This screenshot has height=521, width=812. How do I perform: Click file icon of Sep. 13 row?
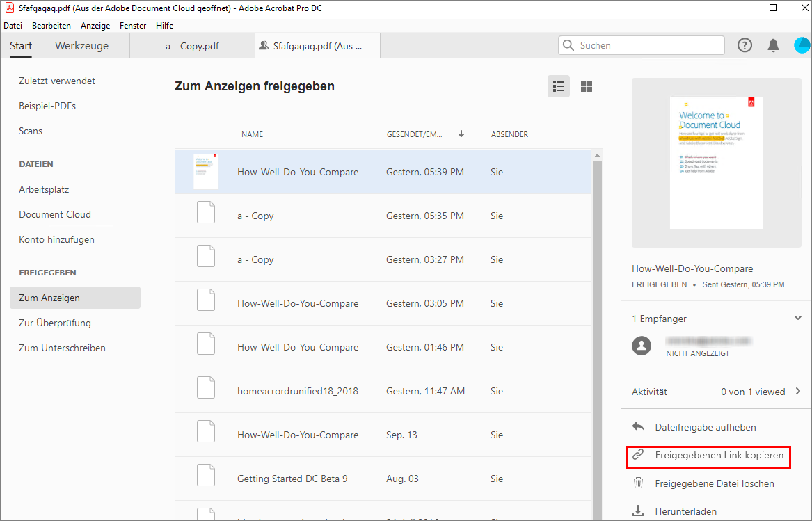205,431
